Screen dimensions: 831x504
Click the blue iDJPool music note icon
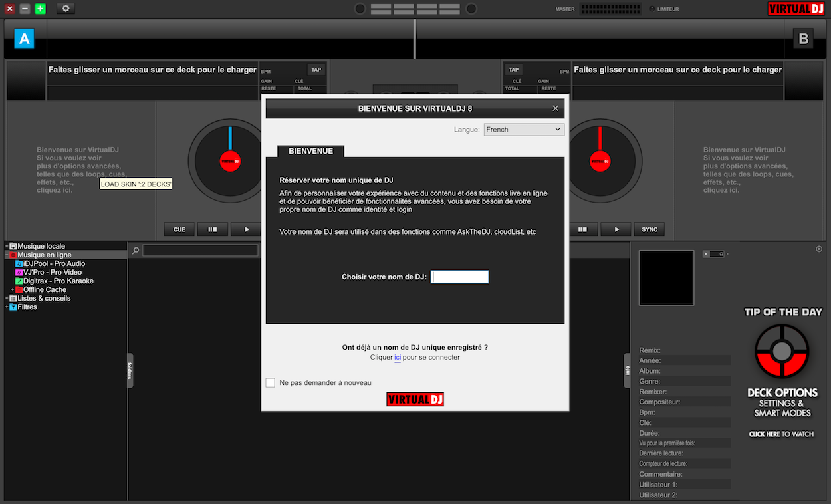tap(19, 263)
